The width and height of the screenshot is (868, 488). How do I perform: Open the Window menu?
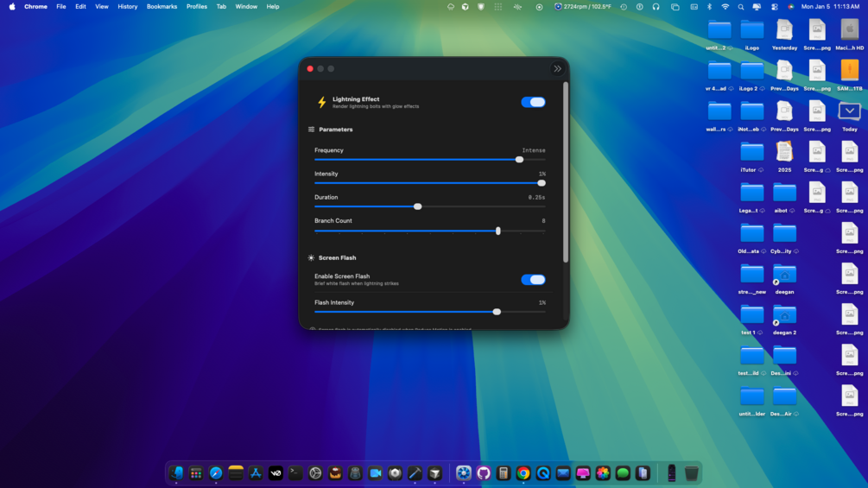pyautogui.click(x=246, y=7)
